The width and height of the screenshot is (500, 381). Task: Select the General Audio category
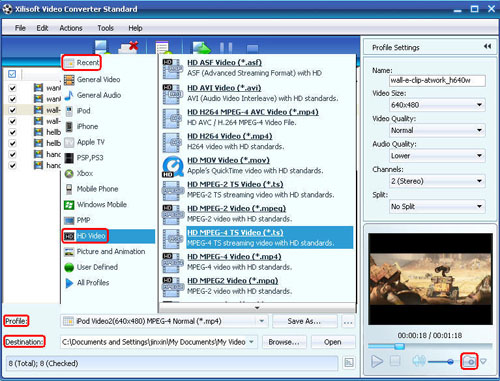pos(92,95)
